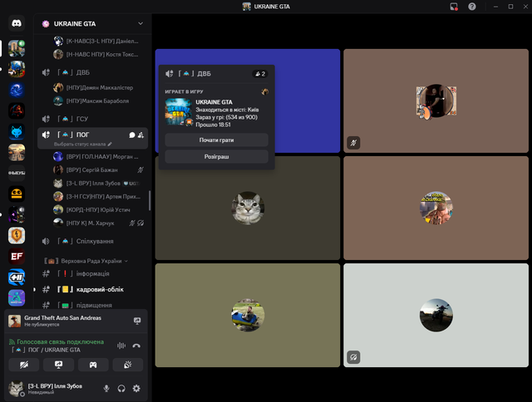Open the UKRAINE GTA server icon with speaker badge

17,48
